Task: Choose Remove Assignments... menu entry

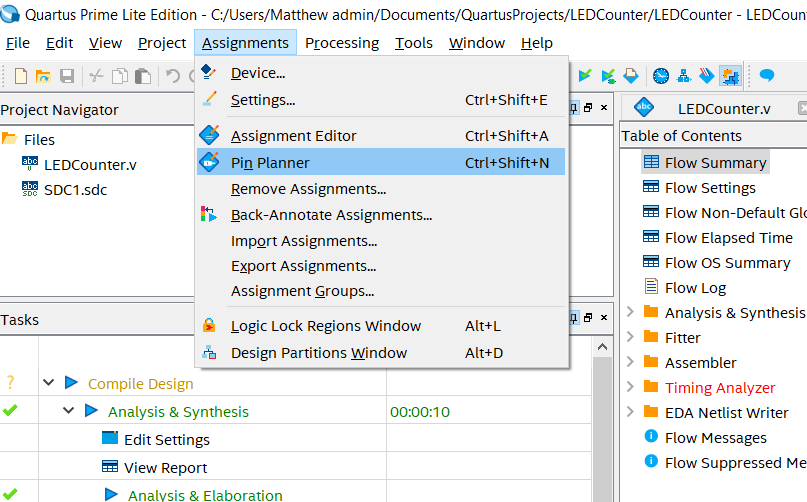Action: (381, 189)
